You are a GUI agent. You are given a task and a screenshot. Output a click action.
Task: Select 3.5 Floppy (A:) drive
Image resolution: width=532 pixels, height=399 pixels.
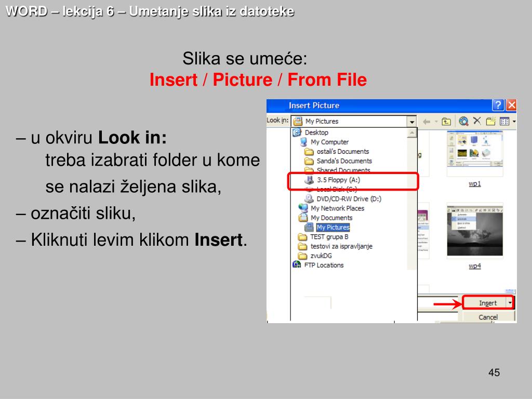click(338, 180)
